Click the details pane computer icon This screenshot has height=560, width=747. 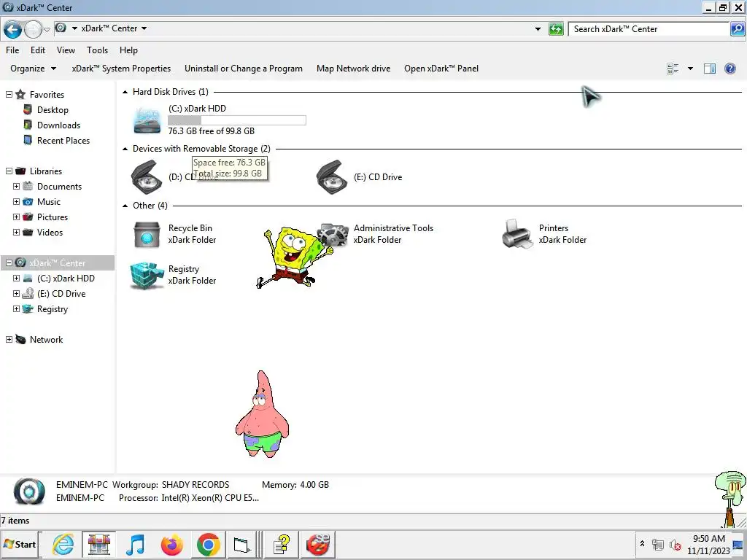29,491
